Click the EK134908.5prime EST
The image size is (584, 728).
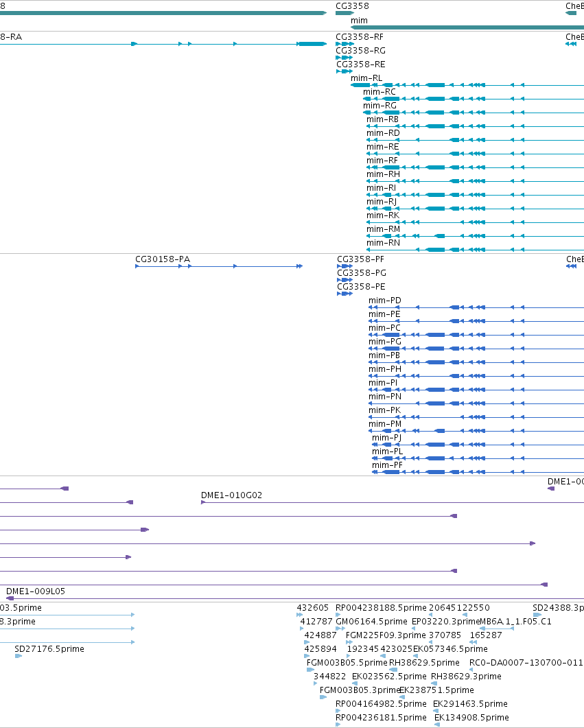coord(471,718)
